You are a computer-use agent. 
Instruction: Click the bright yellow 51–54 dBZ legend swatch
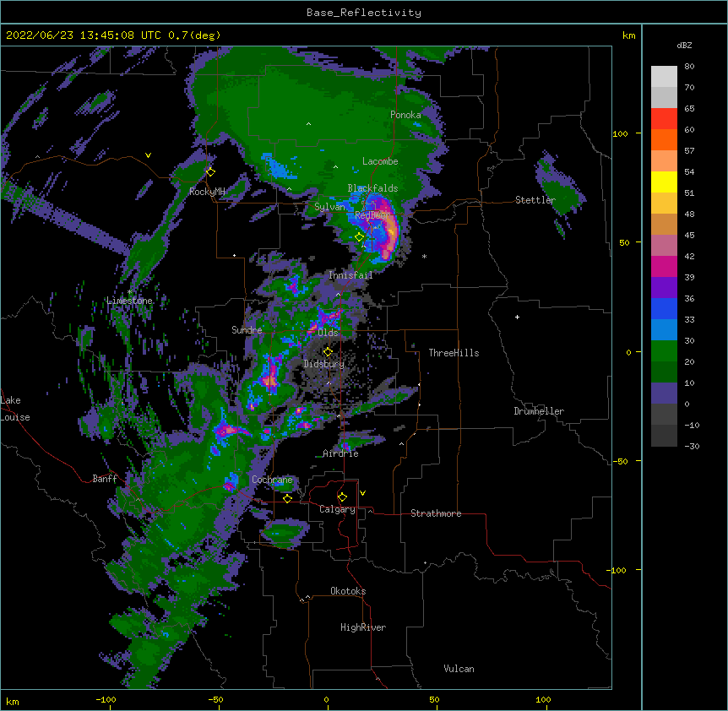(x=664, y=182)
